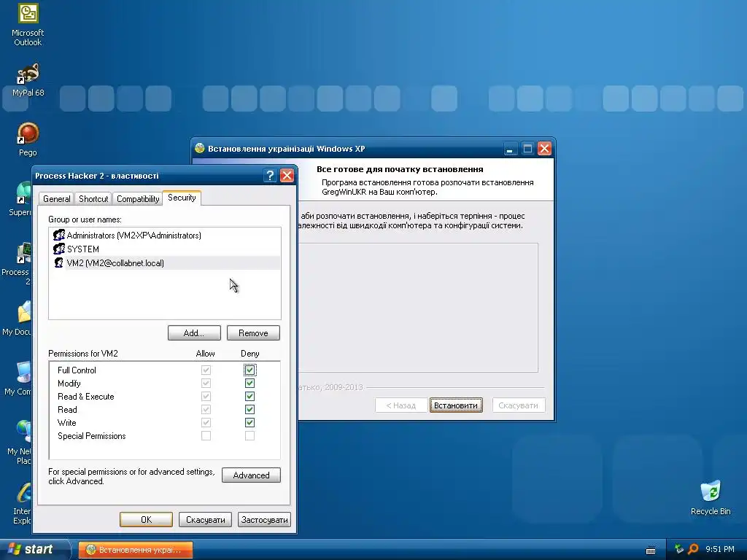Toggle Deny for Write
Image resolution: width=747 pixels, height=560 pixels.
click(249, 422)
